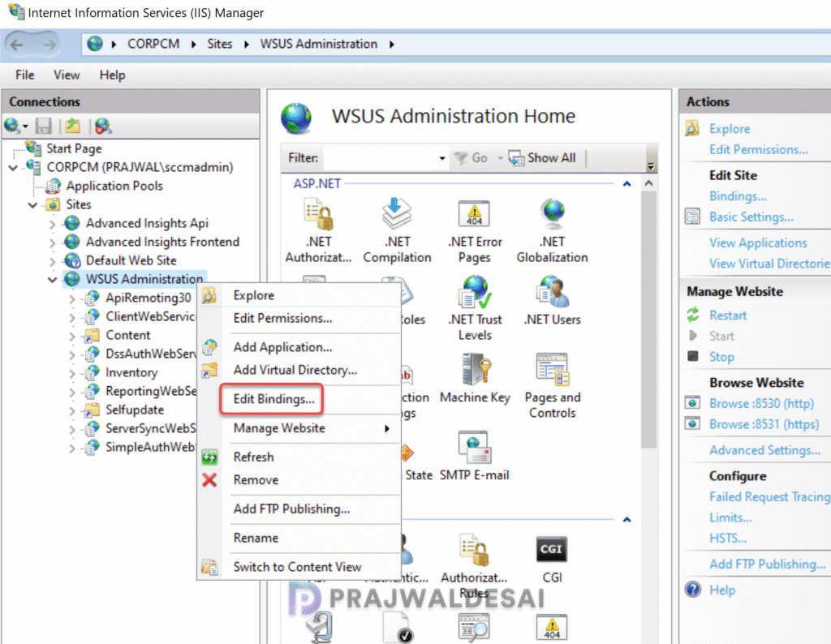831x644 pixels.
Task: Click the red X Remove icon in context menu
Action: tap(209, 480)
